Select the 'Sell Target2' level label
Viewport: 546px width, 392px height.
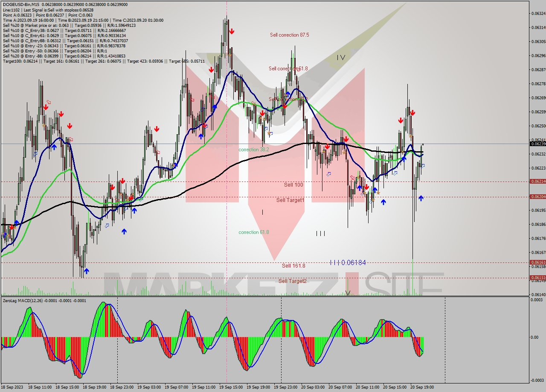click(x=292, y=281)
